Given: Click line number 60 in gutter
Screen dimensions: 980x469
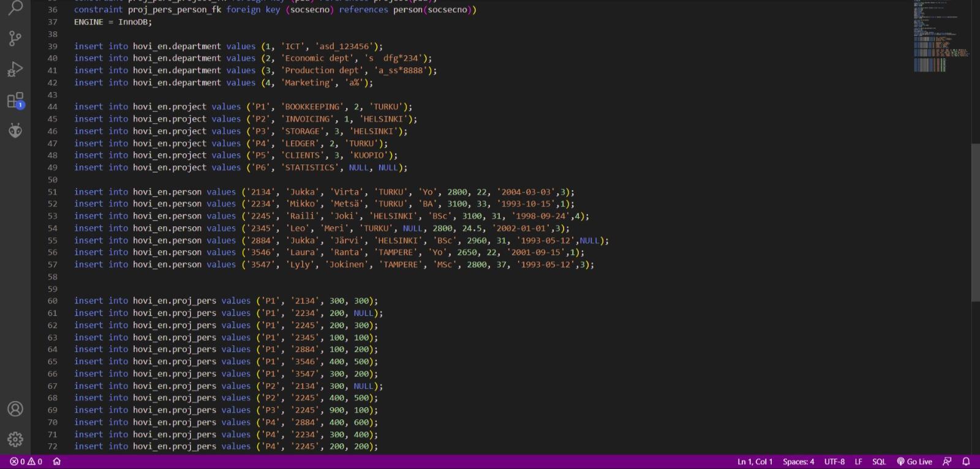Looking at the screenshot, I should click(53, 301).
